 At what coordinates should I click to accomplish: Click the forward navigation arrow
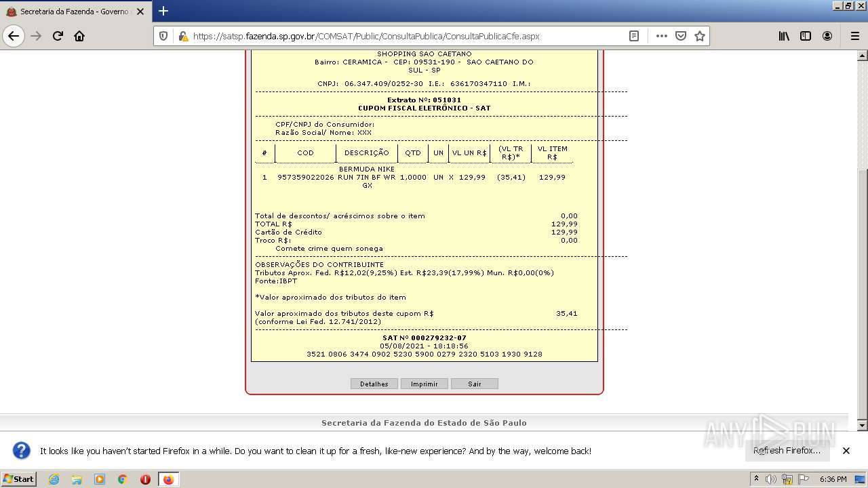pyautogui.click(x=36, y=36)
